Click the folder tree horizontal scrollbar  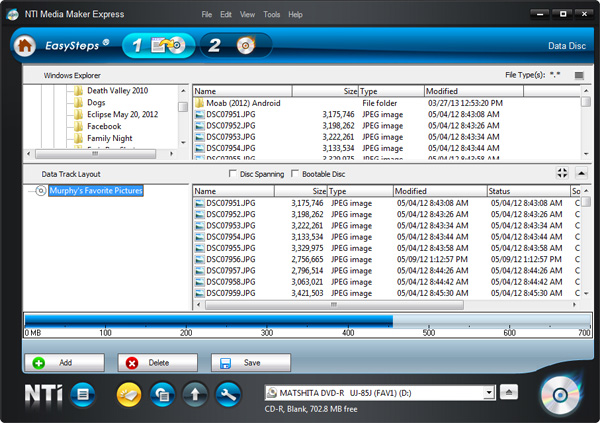pos(95,154)
